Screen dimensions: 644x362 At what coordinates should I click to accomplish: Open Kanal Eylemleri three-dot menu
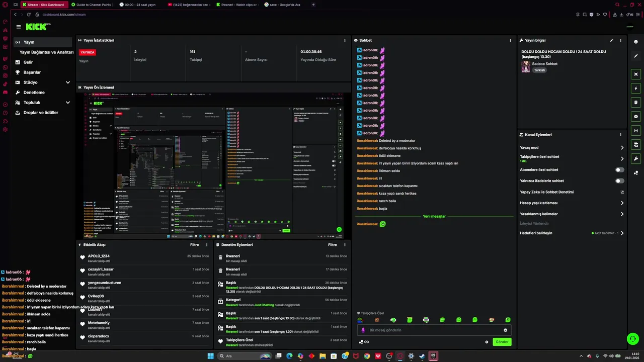(x=620, y=135)
